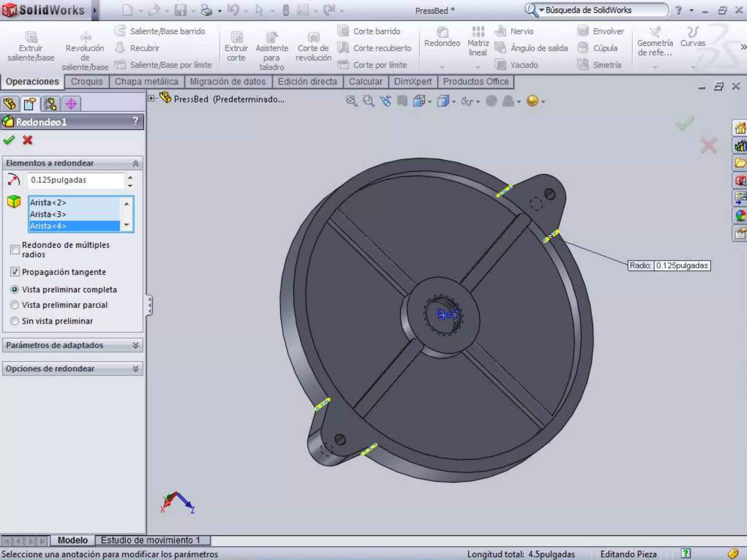This screenshot has width=747, height=560.
Task: Click the zoom to fit magnifier icon
Action: point(351,101)
